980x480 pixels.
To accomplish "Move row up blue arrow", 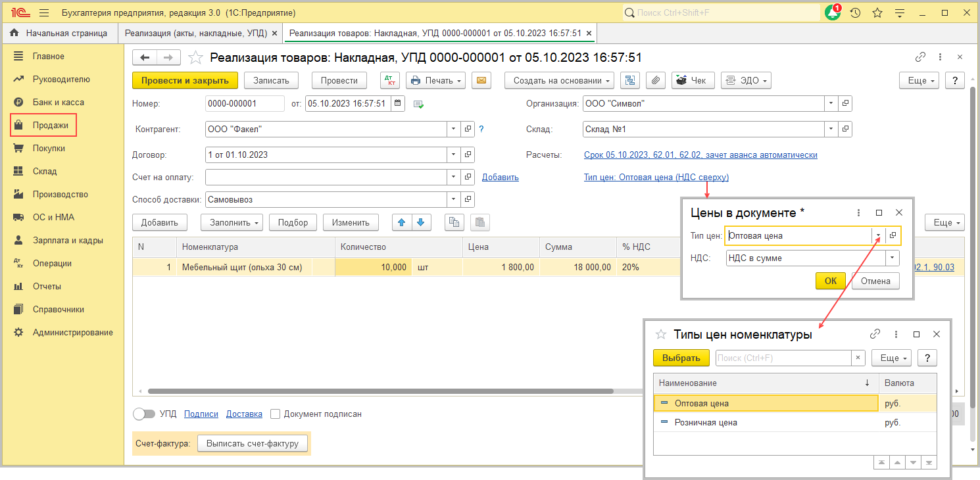I will [401, 222].
